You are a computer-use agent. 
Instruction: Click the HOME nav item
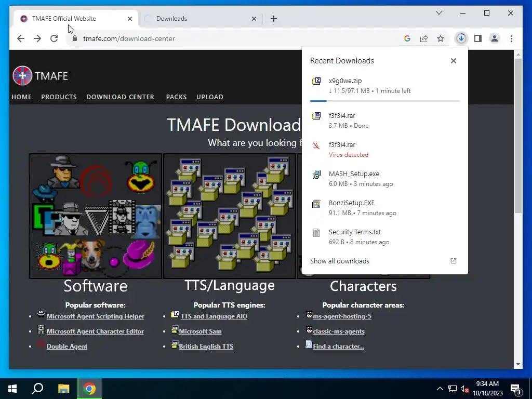pyautogui.click(x=21, y=97)
